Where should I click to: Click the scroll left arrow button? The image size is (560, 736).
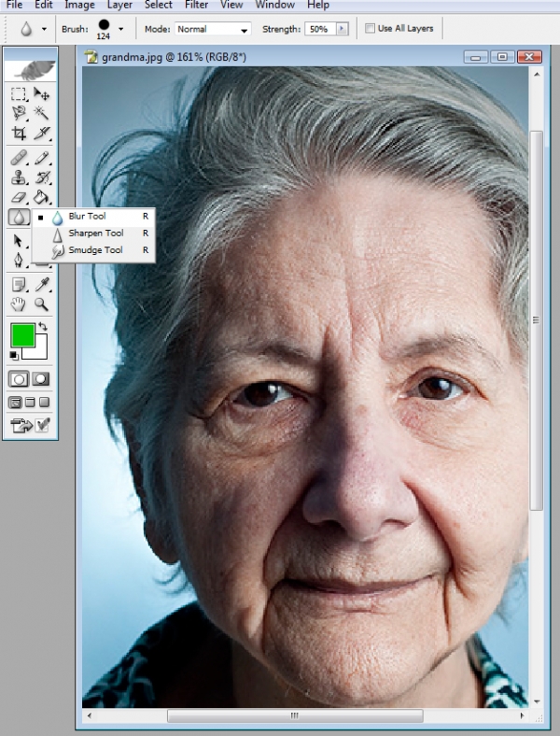(x=89, y=715)
